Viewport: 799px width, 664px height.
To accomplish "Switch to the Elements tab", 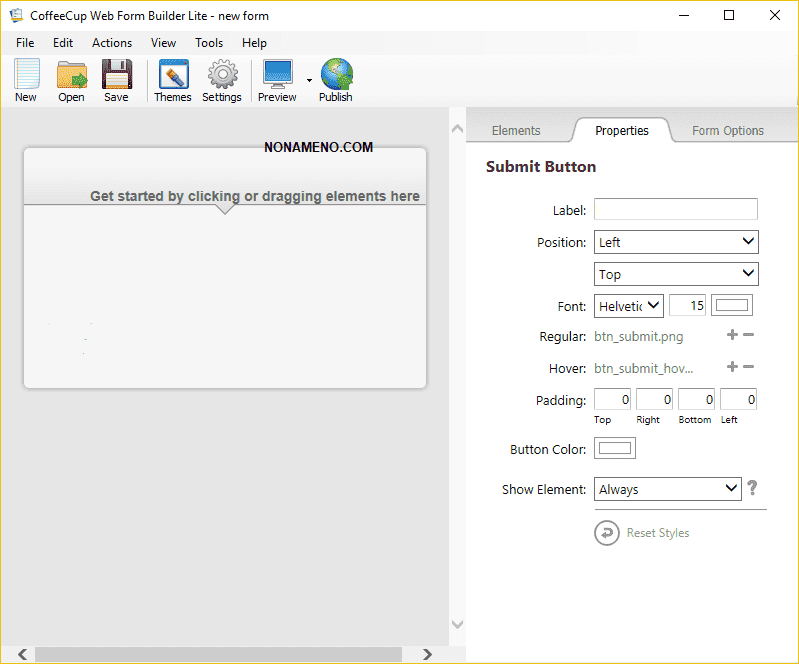I will point(516,131).
